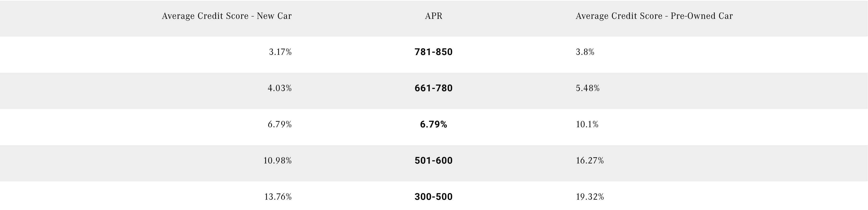Select the 3.17% cell
Image resolution: width=868 pixels, height=210 pixels.
pos(280,52)
